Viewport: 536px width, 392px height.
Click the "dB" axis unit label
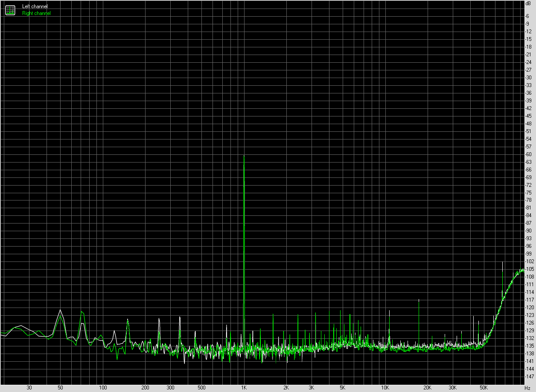[528, 3]
